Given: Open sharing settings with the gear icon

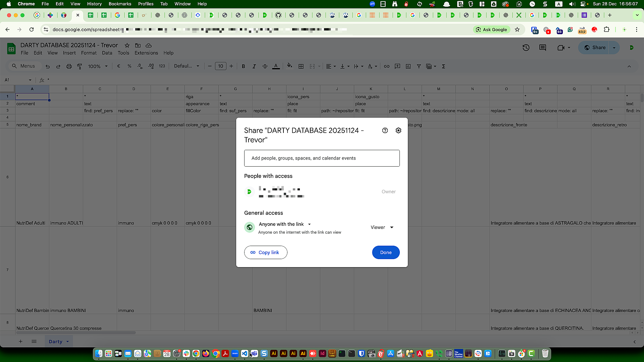Looking at the screenshot, I should (x=398, y=130).
